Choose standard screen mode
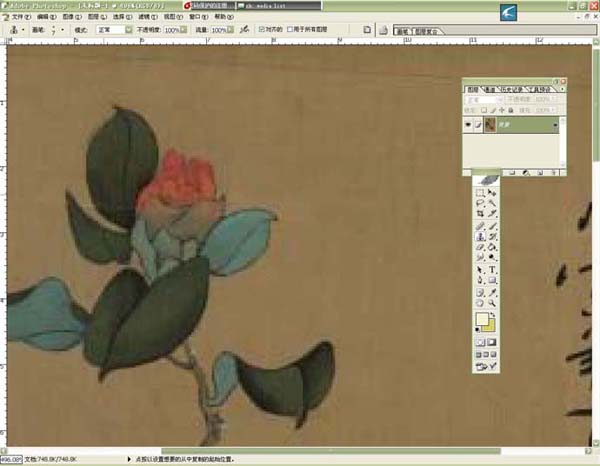The image size is (600, 466). pyautogui.click(x=478, y=355)
